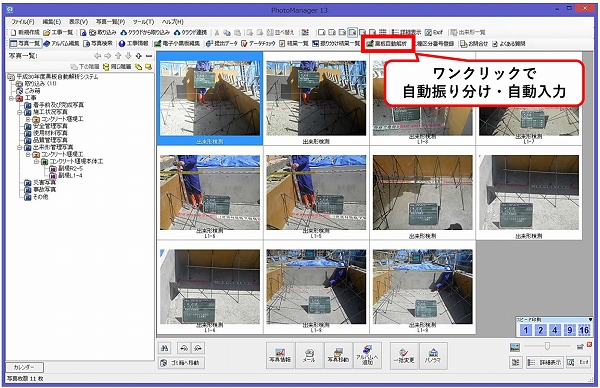Screen dimensions: 600x388
Task: Open the データチェック tool
Action: (258, 44)
